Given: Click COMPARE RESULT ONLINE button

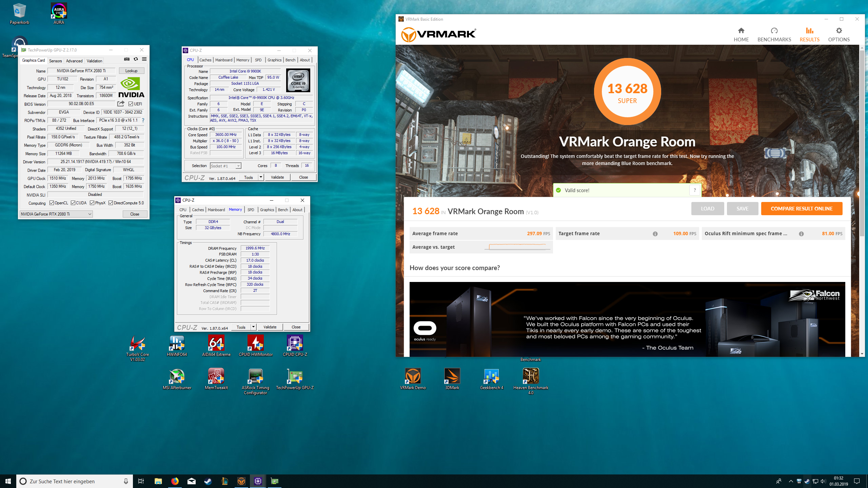Looking at the screenshot, I should tap(802, 209).
